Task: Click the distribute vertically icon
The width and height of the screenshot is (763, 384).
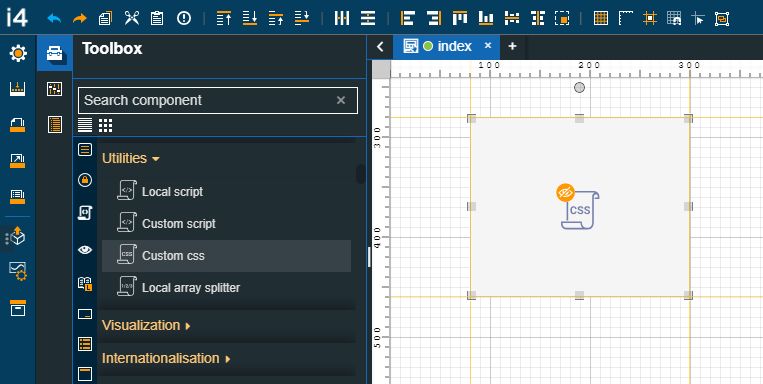Action: 368,18
